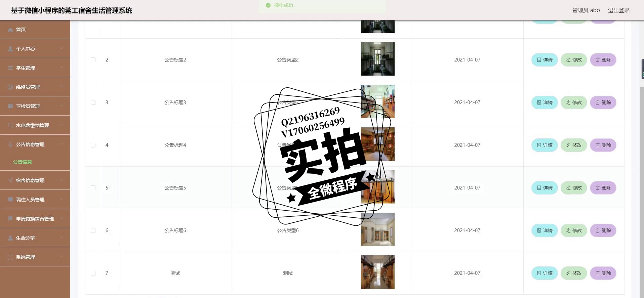Expand the 卫检员管理 chevron

[x=62, y=106]
